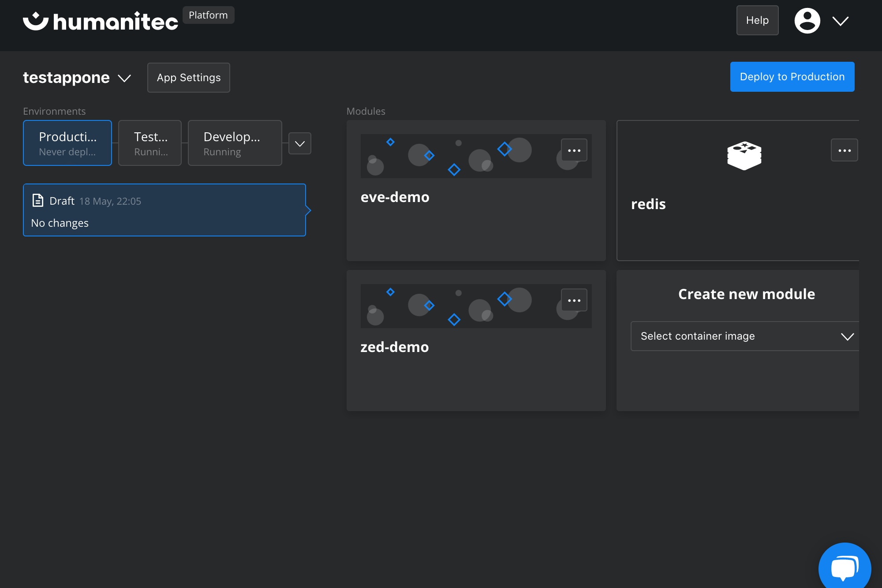The height and width of the screenshot is (588, 882).
Task: Expand the account menu chevron
Action: pos(841,21)
